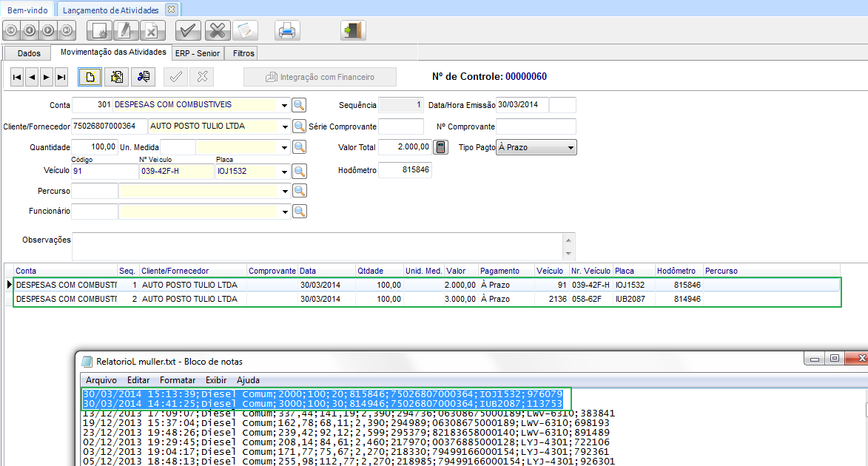Open the calculator next to Valor Total
This screenshot has width=868, height=466.
pos(440,147)
